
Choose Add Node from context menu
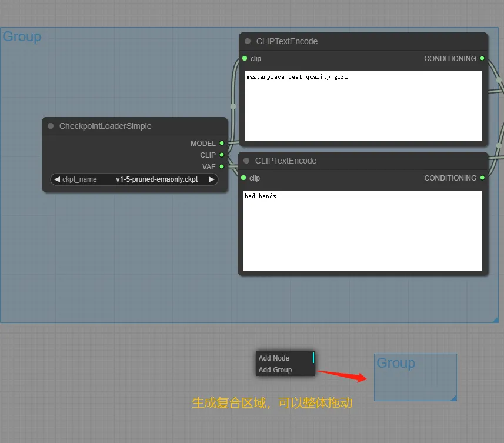(274, 358)
